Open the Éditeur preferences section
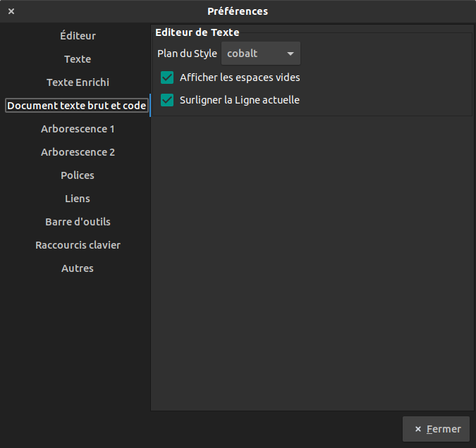Screen dimensions: 476x448 coord(78,36)
